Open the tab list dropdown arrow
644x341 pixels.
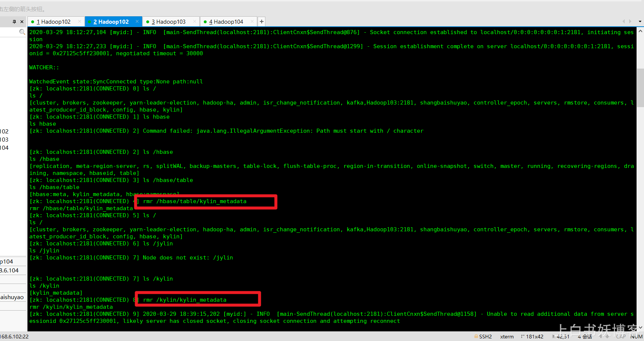pyautogui.click(x=640, y=21)
